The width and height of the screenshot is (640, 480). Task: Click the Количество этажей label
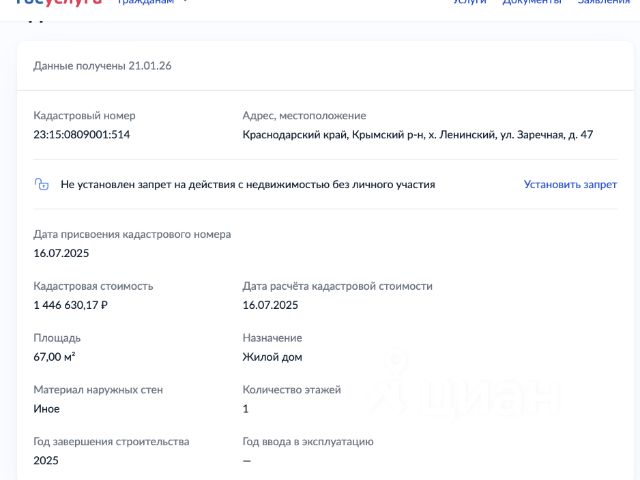pos(292,390)
